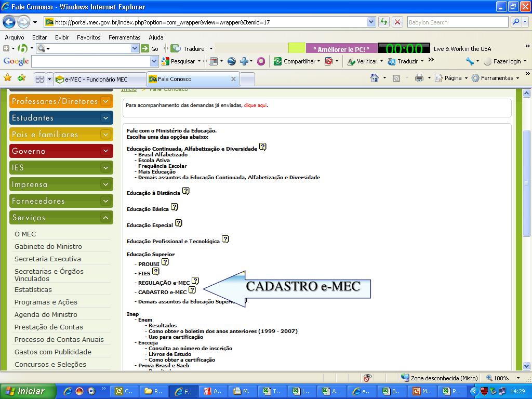
Task: Expand the Professores/Diretores sidebar section
Action: (61, 101)
